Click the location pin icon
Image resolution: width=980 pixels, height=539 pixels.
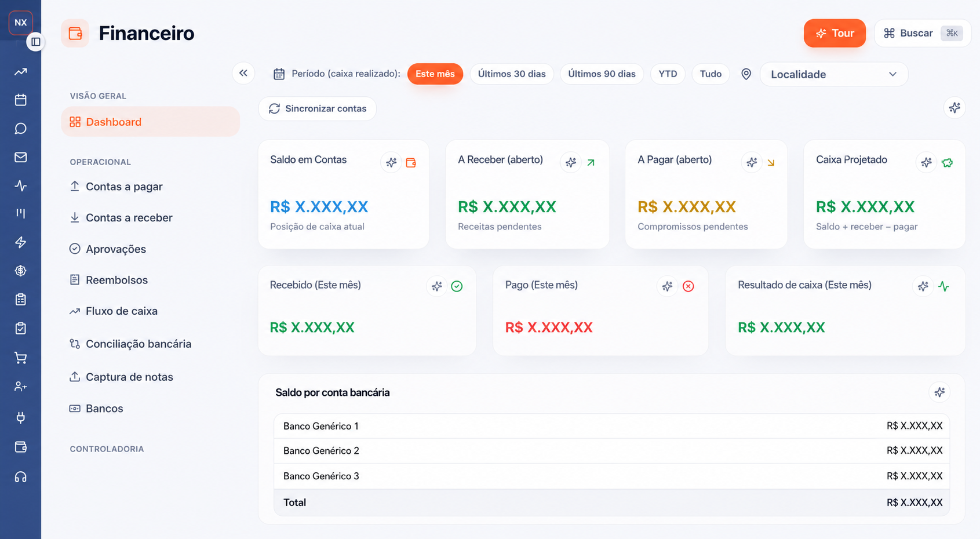click(746, 74)
